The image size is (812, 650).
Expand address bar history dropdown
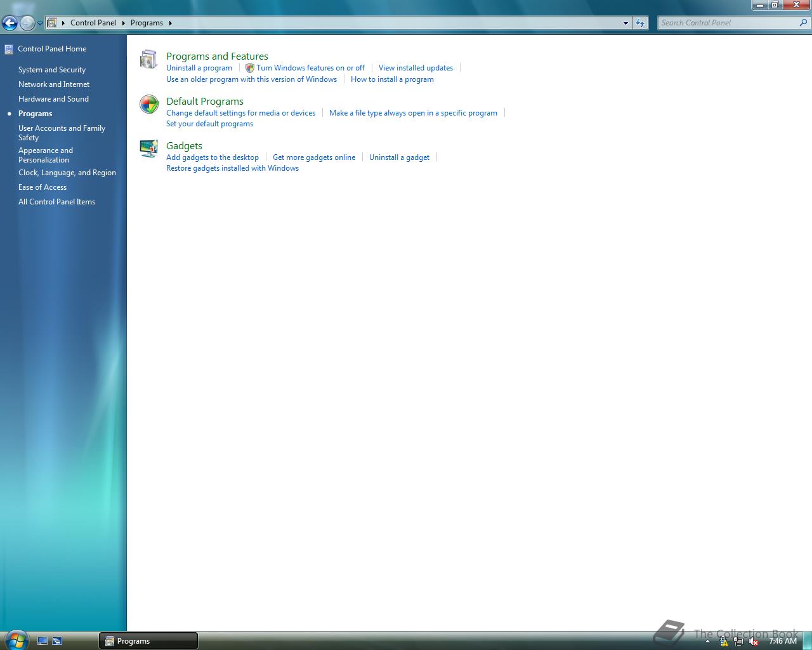pyautogui.click(x=625, y=23)
